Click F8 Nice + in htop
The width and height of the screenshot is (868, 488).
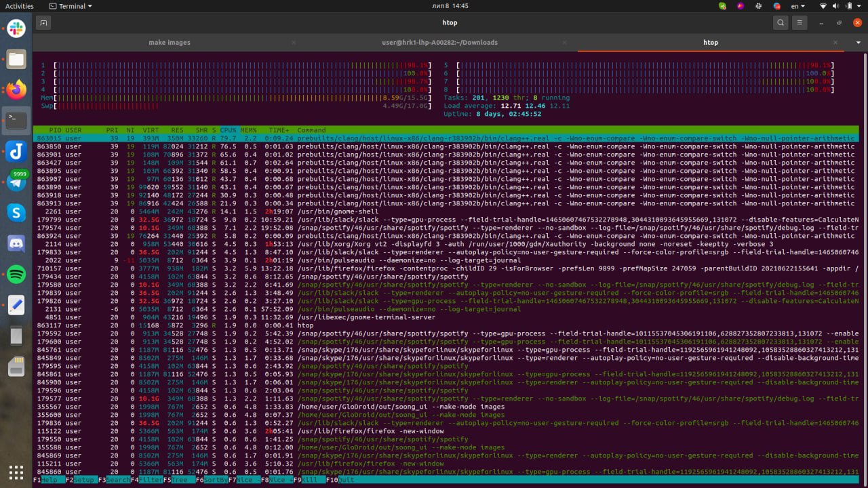tap(277, 480)
